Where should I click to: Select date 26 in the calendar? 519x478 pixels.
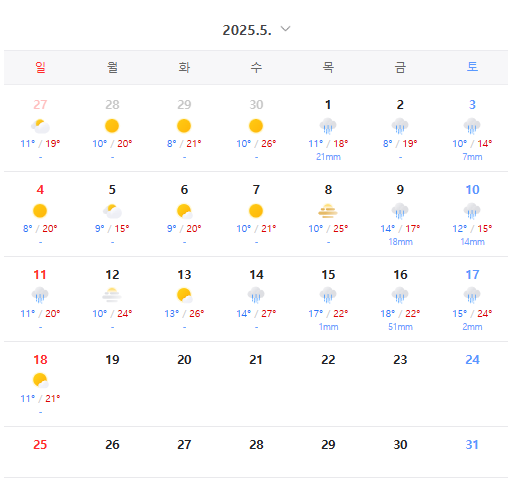click(x=112, y=445)
